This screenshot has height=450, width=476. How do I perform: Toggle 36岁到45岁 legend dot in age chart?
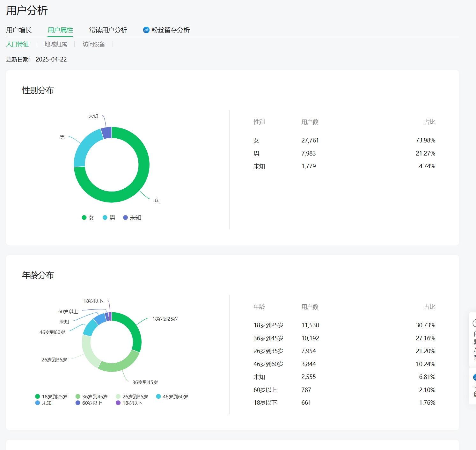(78, 396)
